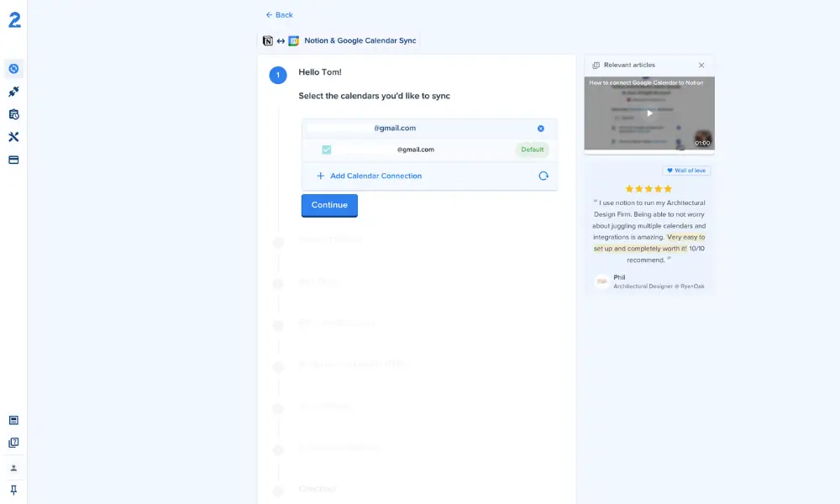Close the Relevant articles panel
Image resolution: width=840 pixels, height=504 pixels.
click(x=701, y=66)
